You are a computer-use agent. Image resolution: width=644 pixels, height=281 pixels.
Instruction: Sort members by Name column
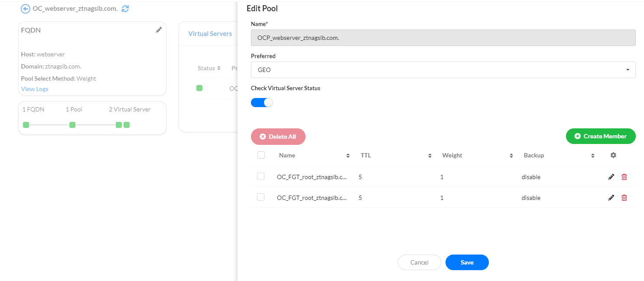point(348,155)
